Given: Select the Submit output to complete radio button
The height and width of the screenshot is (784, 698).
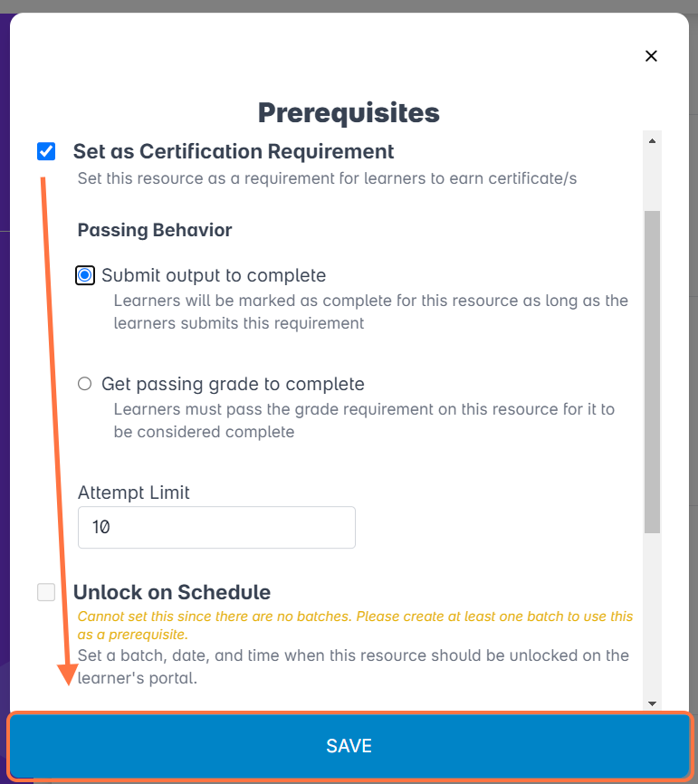Looking at the screenshot, I should 85,275.
